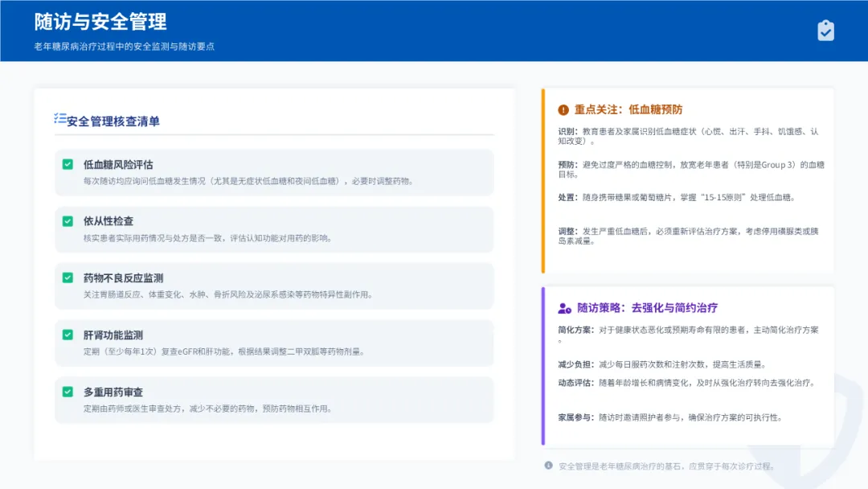868x489 pixels.
Task: Click the orange warning icon by 重点关注
Action: pos(563,109)
